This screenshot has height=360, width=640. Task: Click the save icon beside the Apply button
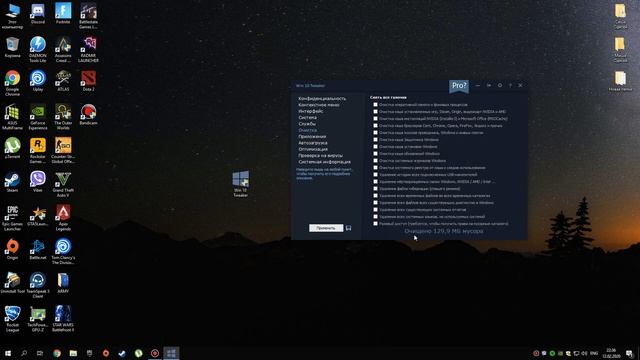(x=348, y=228)
